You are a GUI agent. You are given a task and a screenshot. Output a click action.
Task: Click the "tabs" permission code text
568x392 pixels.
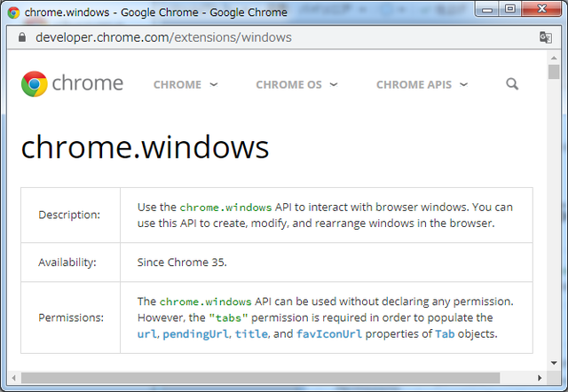point(229,318)
